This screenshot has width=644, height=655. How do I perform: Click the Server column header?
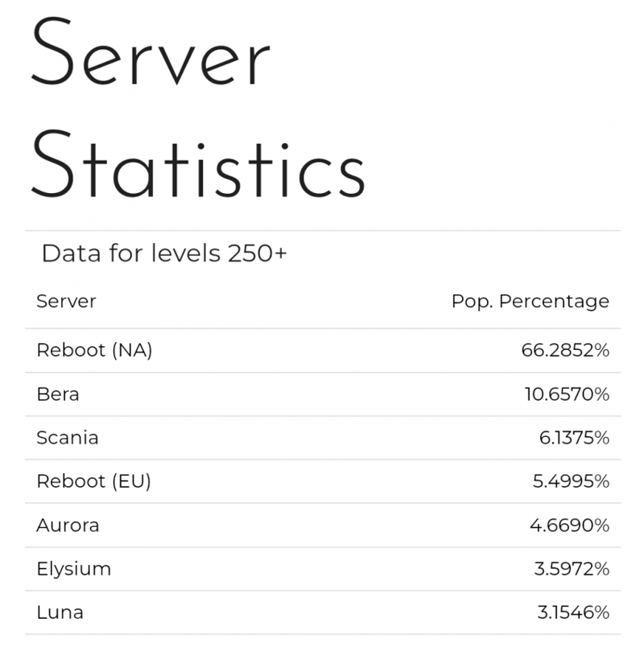point(66,301)
